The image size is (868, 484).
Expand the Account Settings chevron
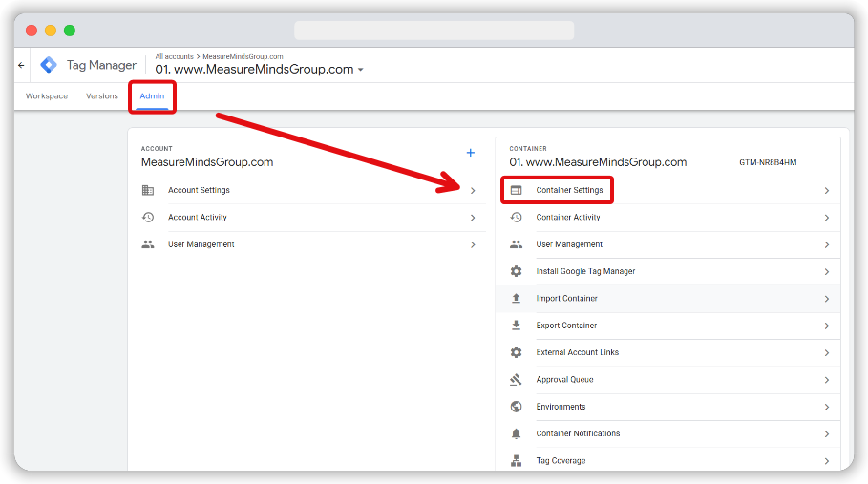[x=473, y=190]
